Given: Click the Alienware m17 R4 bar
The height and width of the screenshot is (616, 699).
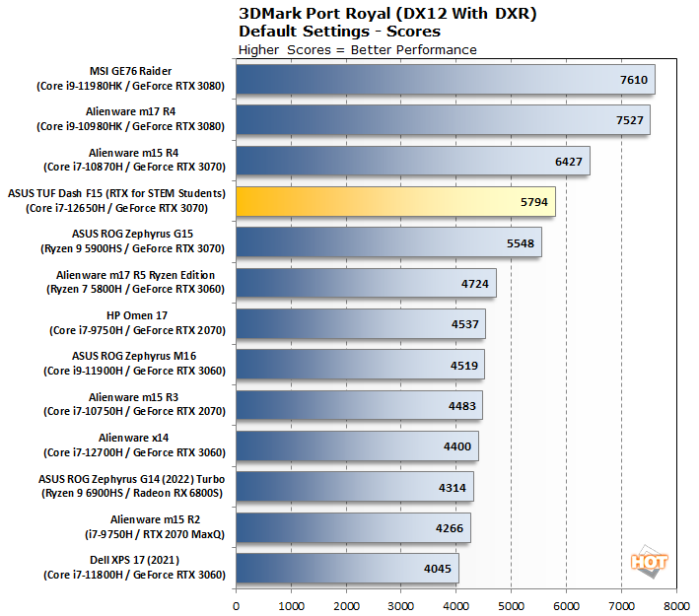Looking at the screenshot, I should [443, 120].
